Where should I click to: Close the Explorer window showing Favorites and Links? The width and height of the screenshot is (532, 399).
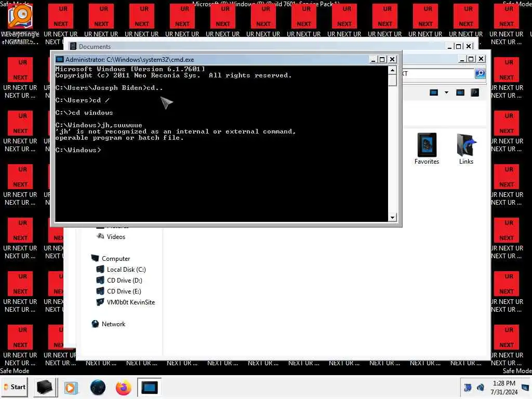[x=481, y=59]
